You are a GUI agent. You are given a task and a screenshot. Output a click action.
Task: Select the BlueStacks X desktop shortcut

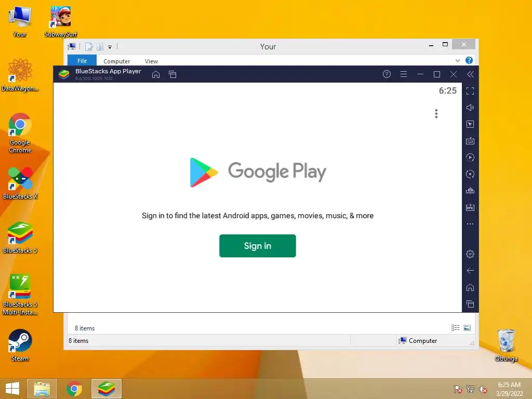tap(20, 183)
